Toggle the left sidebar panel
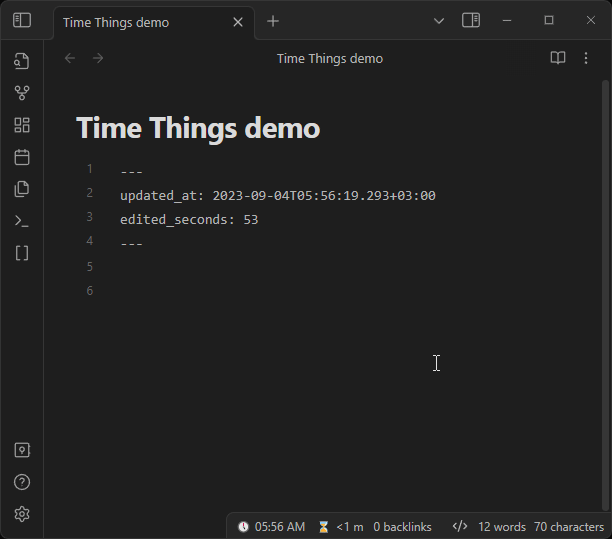Screen dimensions: 612x539 pyautogui.click(x=22, y=20)
